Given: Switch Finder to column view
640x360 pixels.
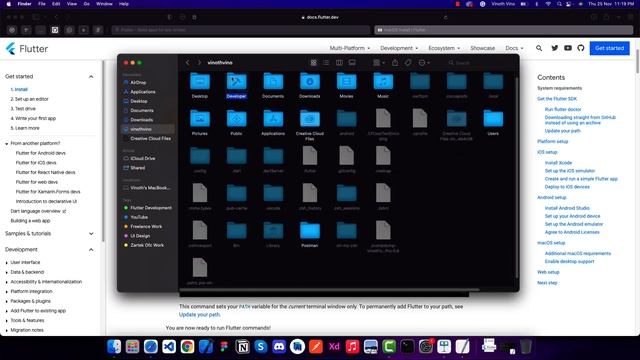Looking at the screenshot, I should (x=339, y=63).
